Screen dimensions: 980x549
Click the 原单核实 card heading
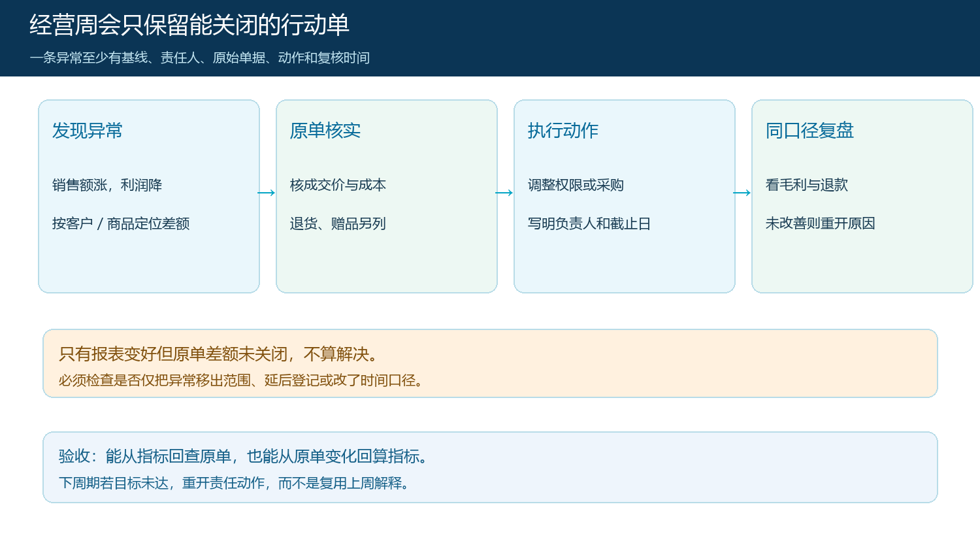click(325, 131)
